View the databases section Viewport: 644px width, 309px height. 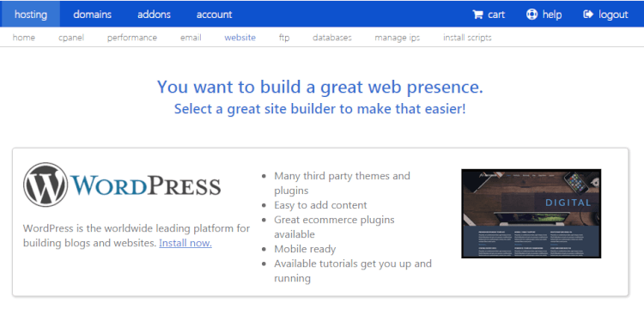click(332, 38)
